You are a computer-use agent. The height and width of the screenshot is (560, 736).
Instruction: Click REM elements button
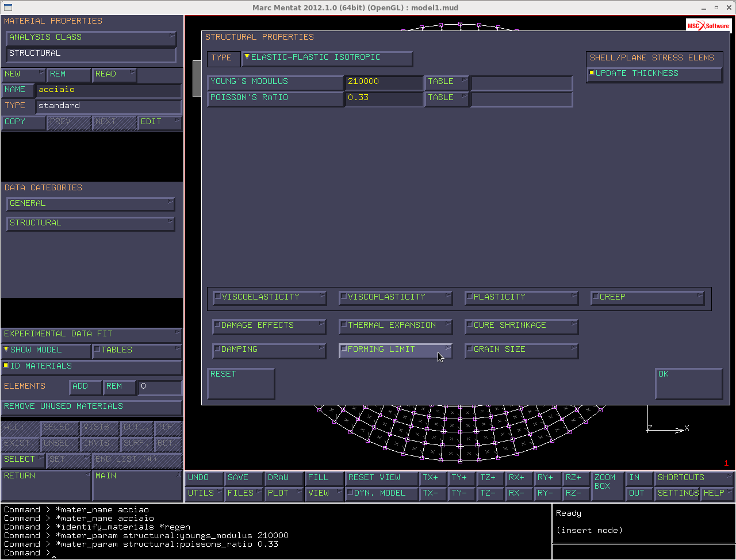[120, 388]
